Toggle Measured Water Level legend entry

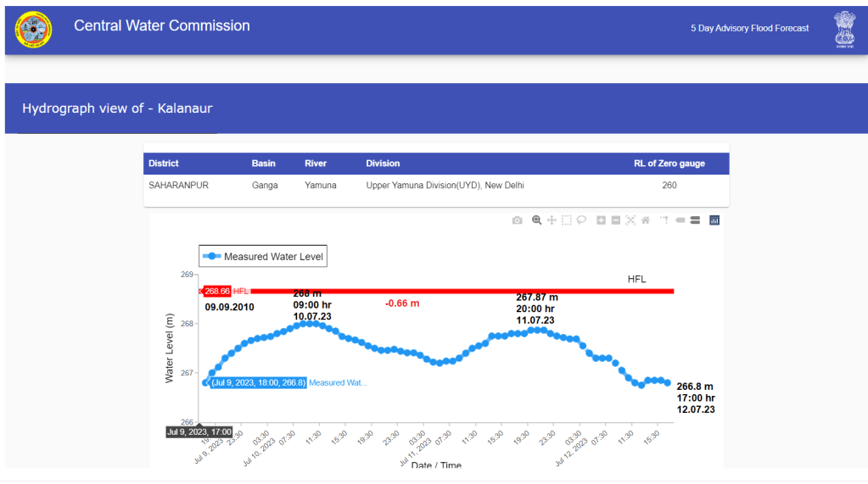tap(263, 257)
